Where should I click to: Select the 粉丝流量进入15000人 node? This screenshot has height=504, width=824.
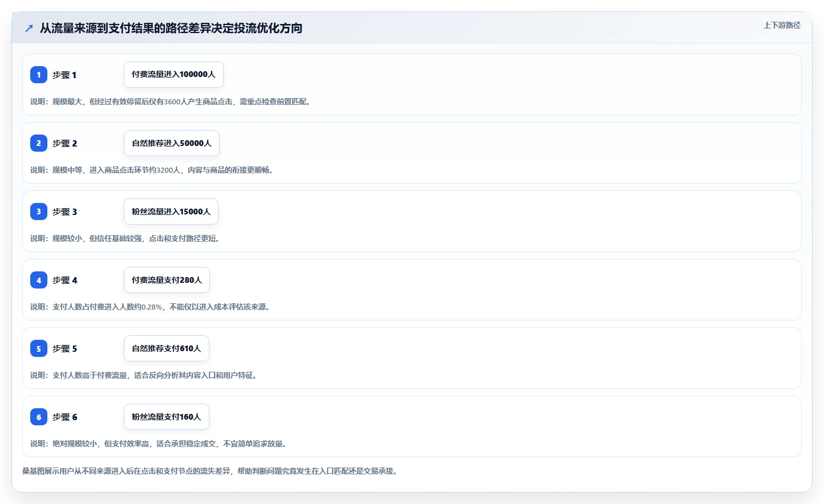(x=171, y=212)
